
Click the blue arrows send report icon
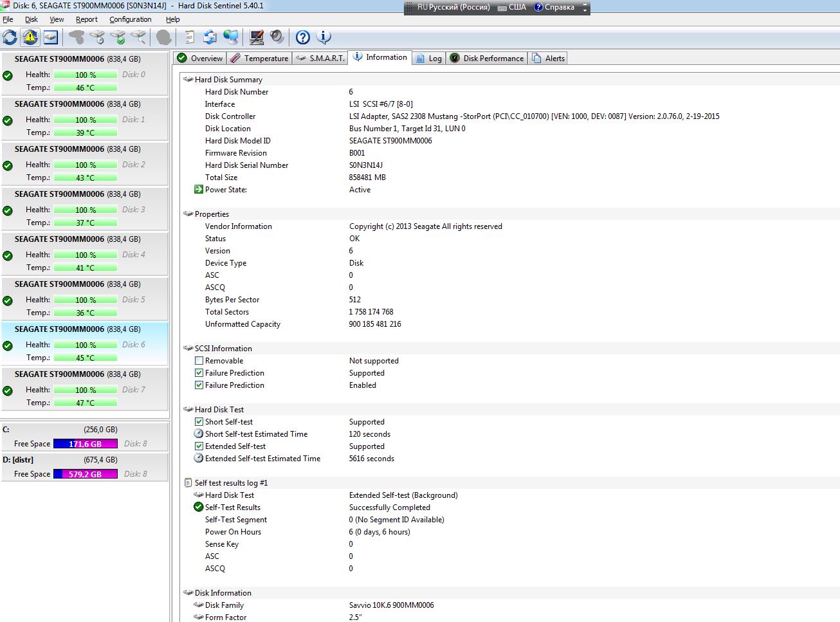(x=210, y=37)
